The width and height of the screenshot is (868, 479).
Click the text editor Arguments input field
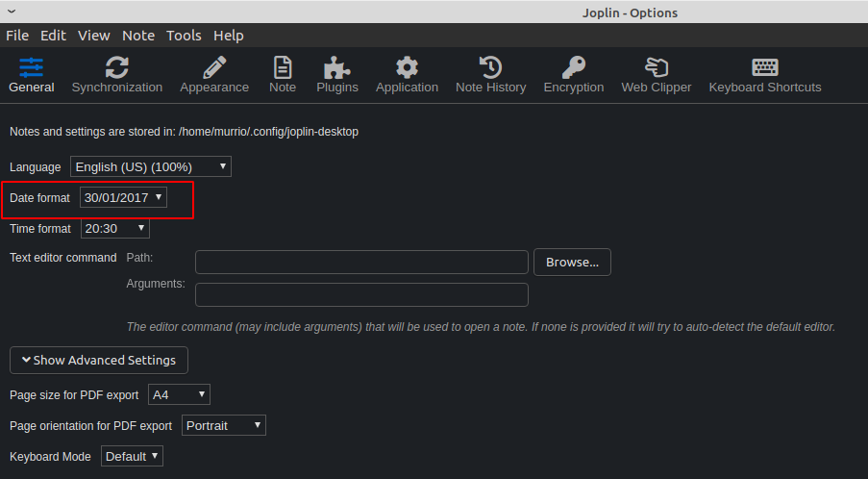pos(362,294)
